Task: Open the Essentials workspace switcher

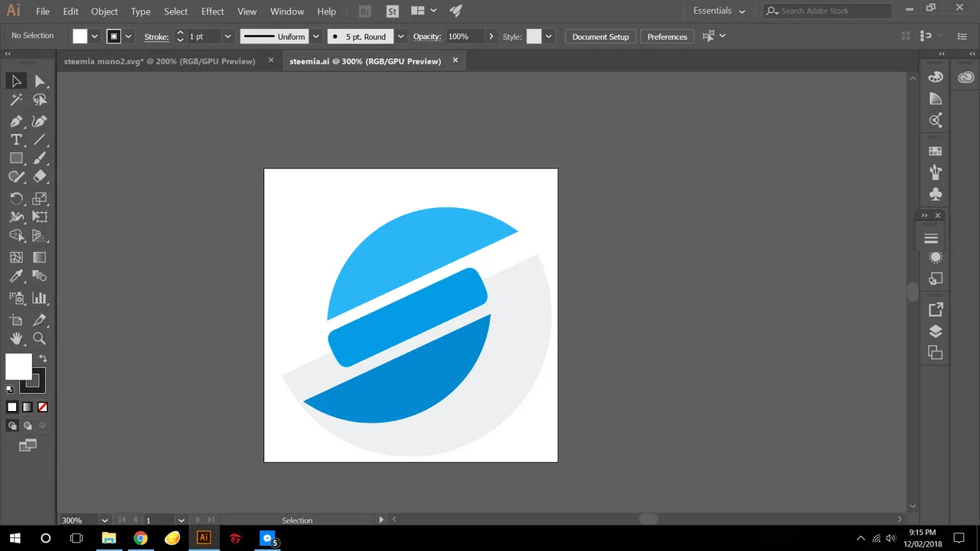Action: [719, 11]
